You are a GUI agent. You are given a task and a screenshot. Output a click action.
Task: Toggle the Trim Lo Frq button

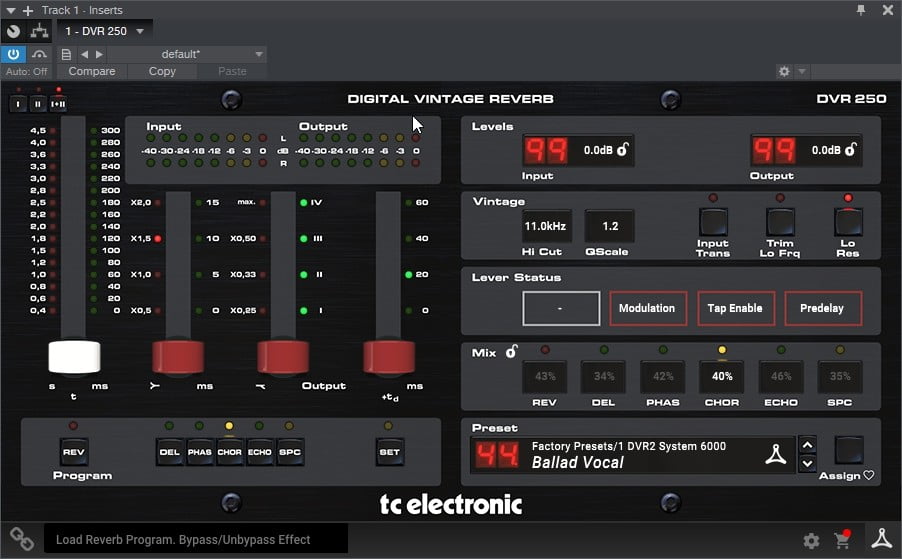(x=780, y=222)
